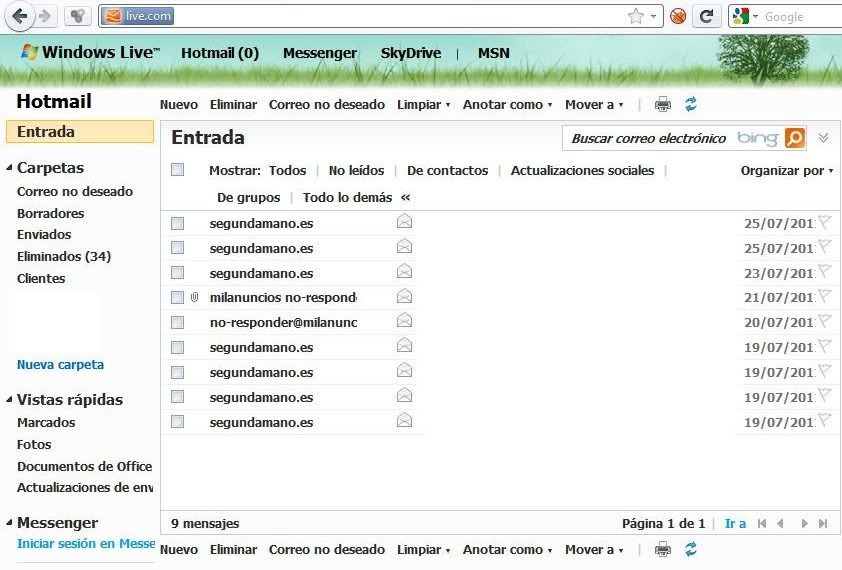Collapse the Messenger section

click(x=9, y=523)
